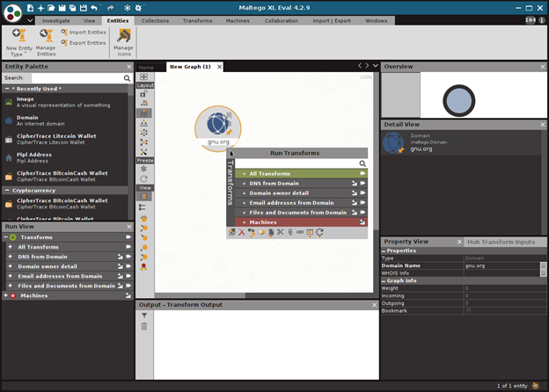Switch to list view icon in graph sidebar
This screenshot has height=392, width=549.
pos(143,207)
